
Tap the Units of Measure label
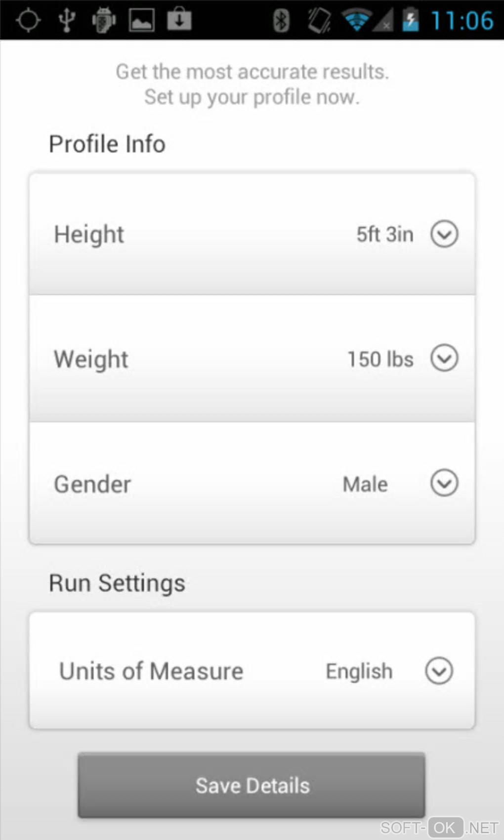[x=151, y=671]
